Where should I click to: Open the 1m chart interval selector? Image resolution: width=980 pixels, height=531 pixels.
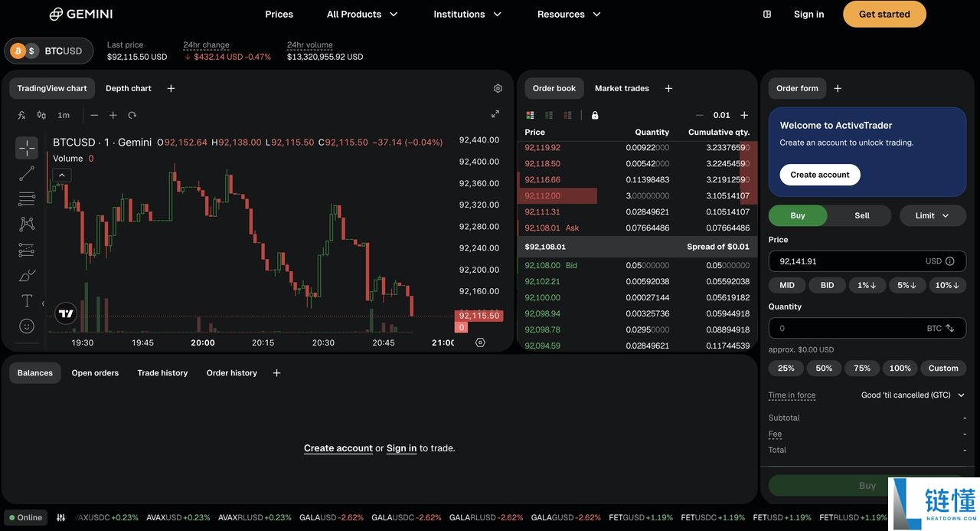(x=64, y=115)
